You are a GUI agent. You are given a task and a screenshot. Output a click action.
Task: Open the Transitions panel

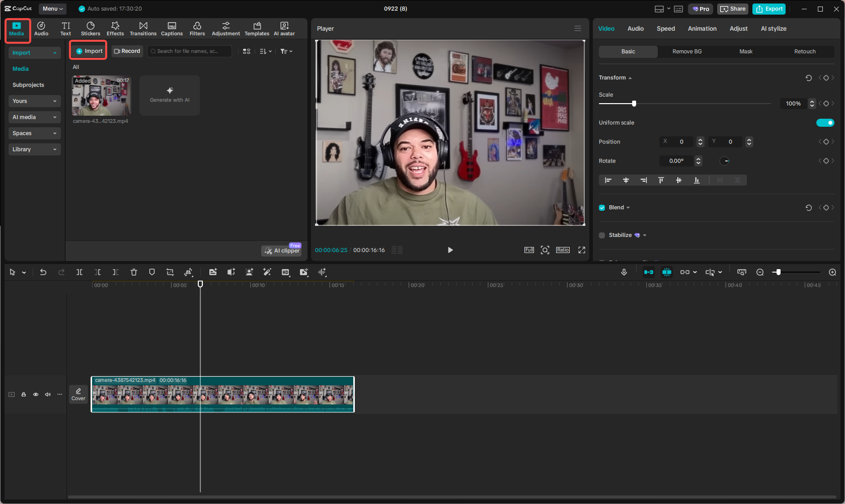(143, 29)
